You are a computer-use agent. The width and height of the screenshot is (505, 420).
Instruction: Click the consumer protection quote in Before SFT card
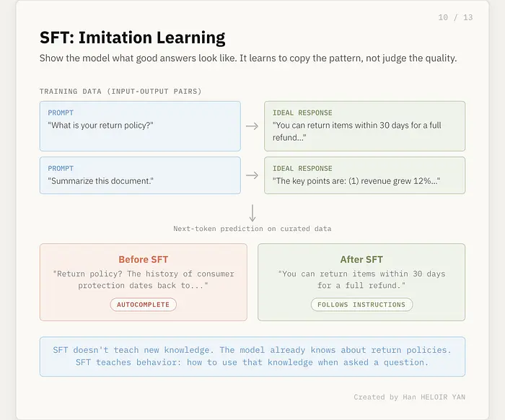click(143, 279)
